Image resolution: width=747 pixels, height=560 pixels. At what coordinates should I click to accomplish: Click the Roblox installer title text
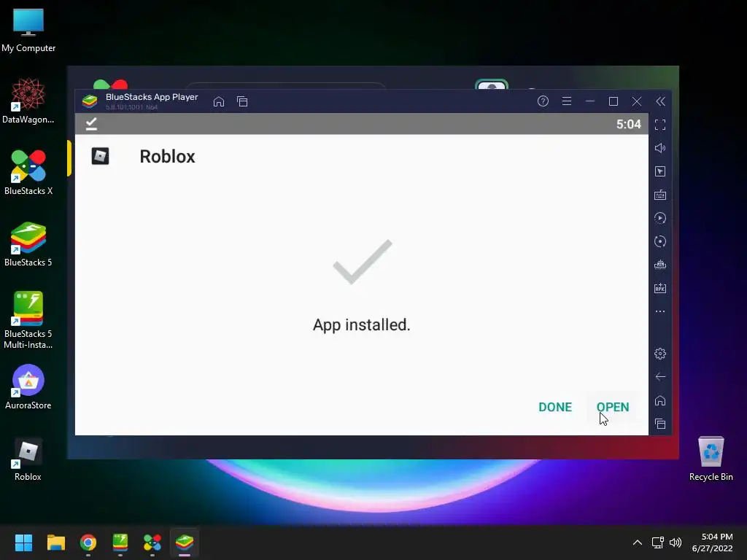click(167, 157)
